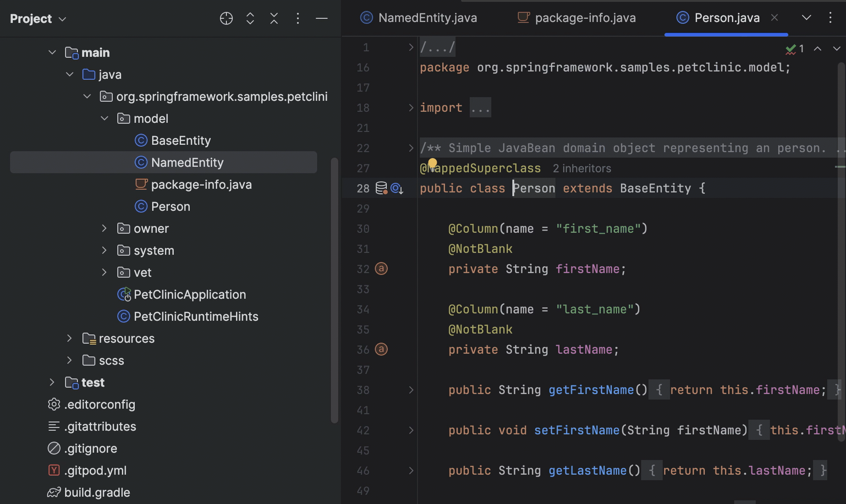
Task: Open the Project view mode dropdown
Action: (63, 19)
